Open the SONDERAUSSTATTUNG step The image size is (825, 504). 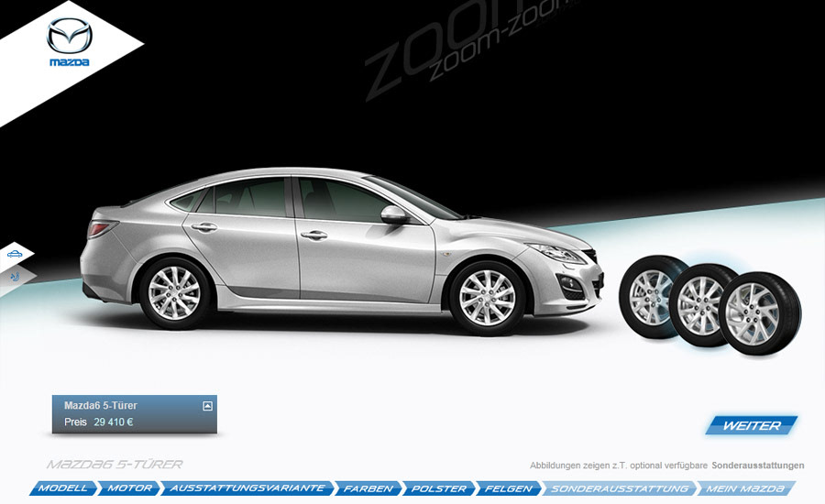(620, 488)
